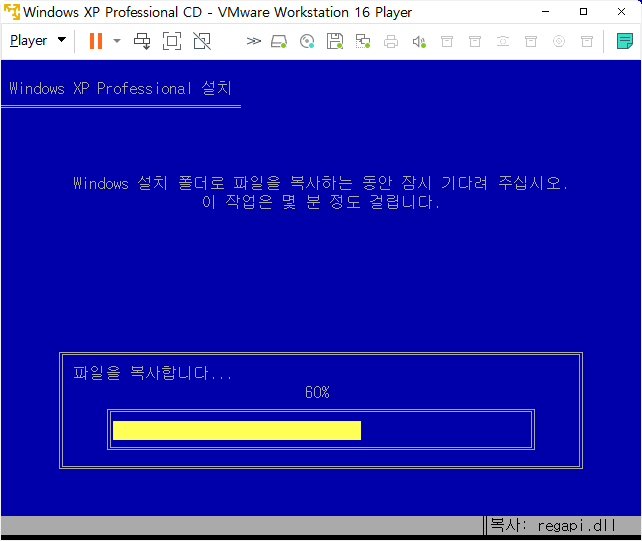Click the greyed circular disc device icon
This screenshot has width=642, height=541.
[x=559, y=41]
